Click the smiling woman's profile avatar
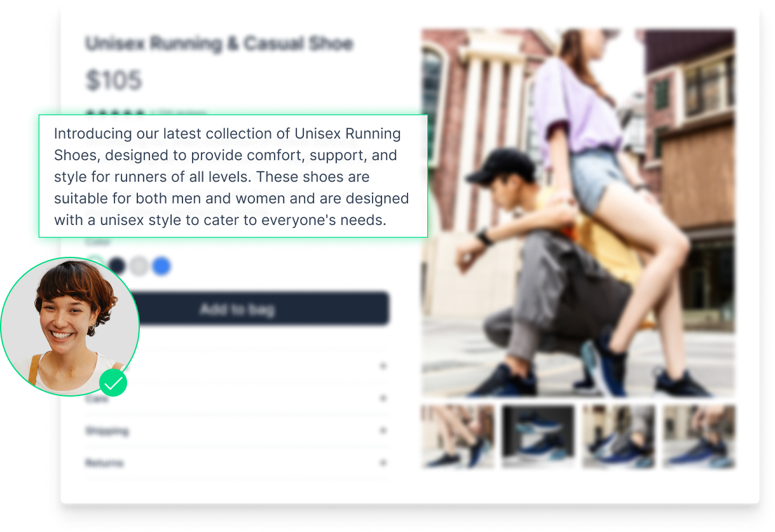The width and height of the screenshot is (775, 532). coord(70,327)
